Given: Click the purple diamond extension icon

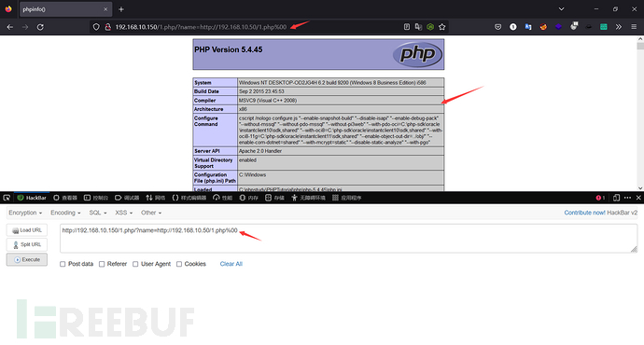Looking at the screenshot, I should point(558,27).
